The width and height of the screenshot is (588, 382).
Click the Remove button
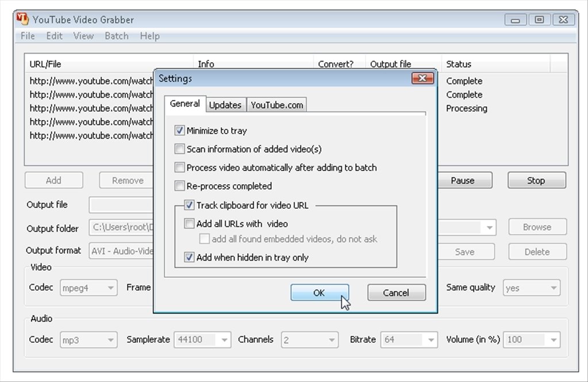128,181
